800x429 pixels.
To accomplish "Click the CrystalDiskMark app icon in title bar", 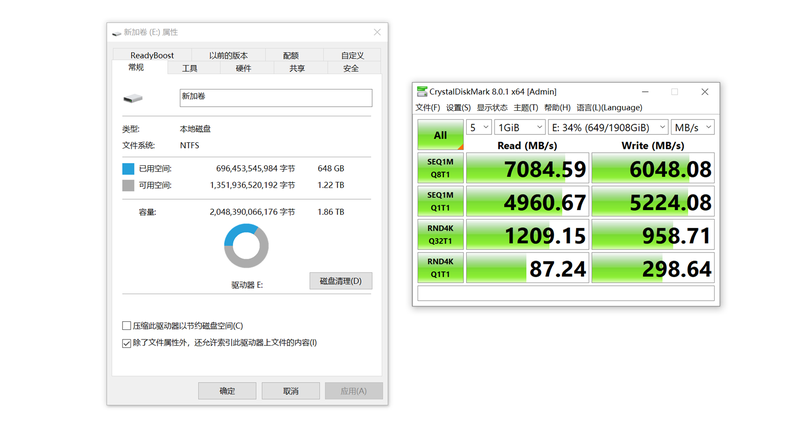I will [421, 91].
